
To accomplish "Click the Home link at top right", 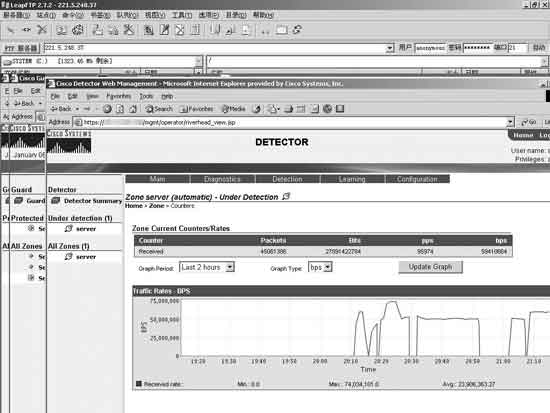I will coord(523,135).
